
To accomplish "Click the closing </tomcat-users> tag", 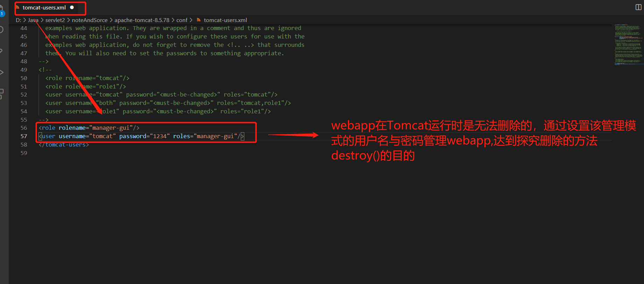I will click(64, 145).
